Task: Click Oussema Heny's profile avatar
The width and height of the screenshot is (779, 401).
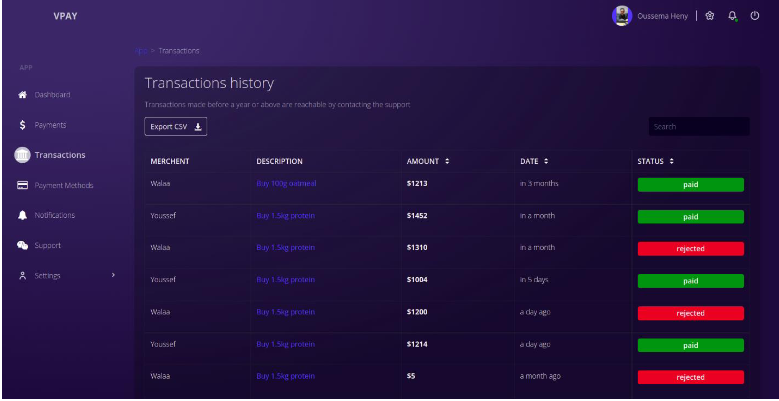Action: 622,16
